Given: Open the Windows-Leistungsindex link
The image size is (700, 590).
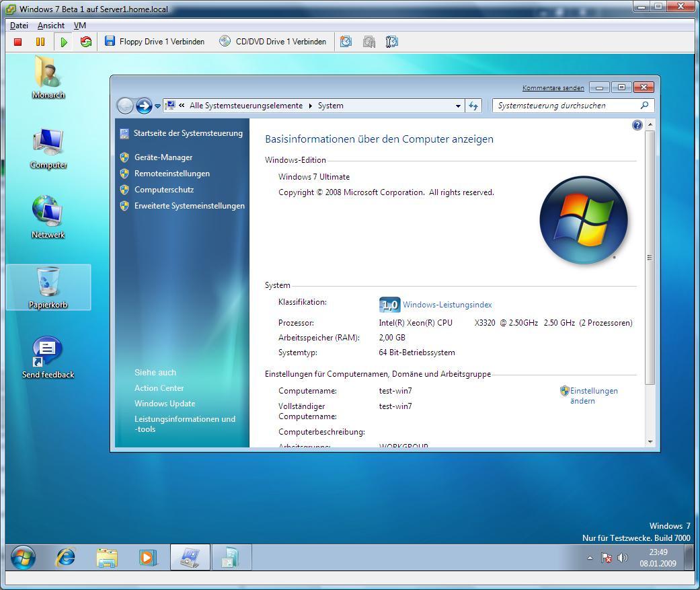Looking at the screenshot, I should (447, 305).
